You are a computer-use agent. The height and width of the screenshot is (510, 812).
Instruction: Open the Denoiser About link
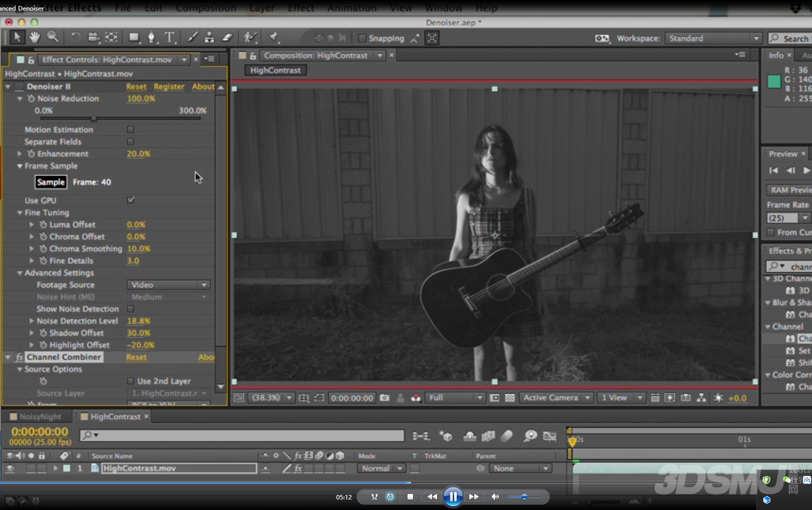203,87
